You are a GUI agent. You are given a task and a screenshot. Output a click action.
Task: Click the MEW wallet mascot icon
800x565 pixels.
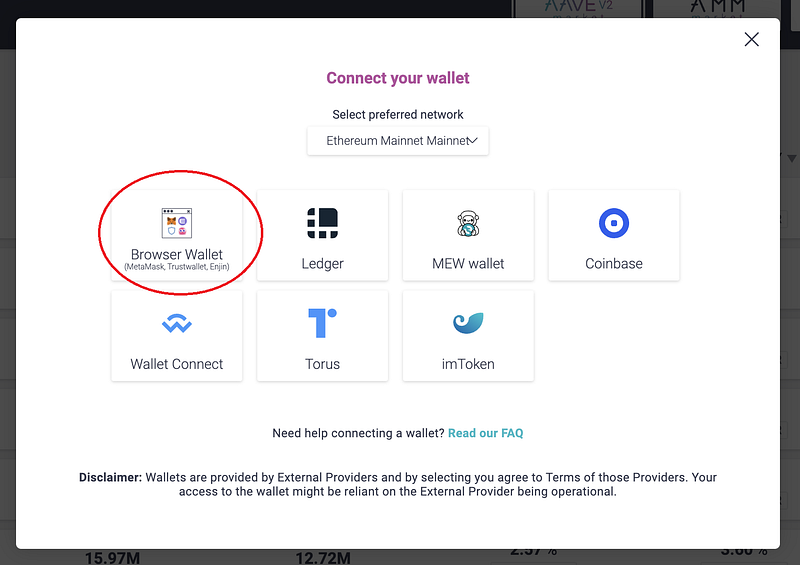468,223
